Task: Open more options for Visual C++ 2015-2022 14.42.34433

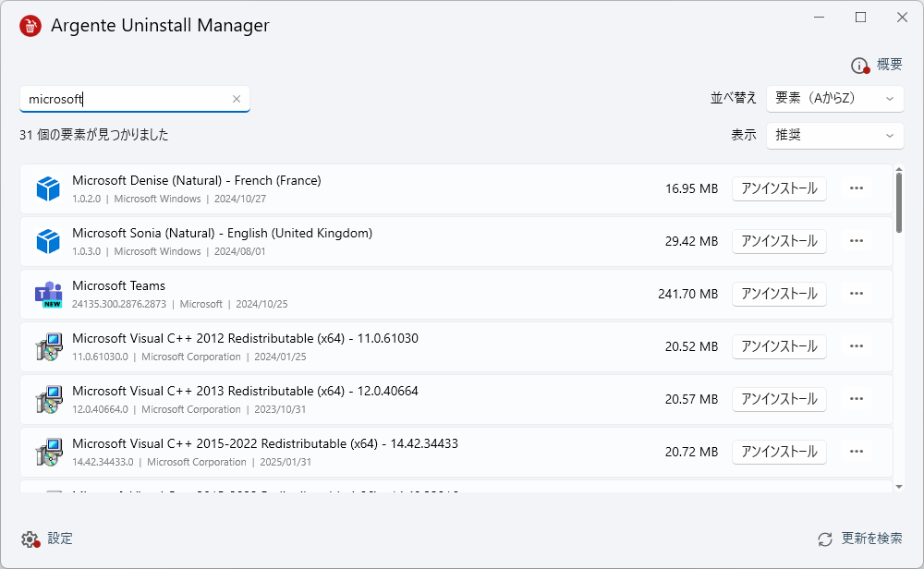Action: [x=857, y=451]
